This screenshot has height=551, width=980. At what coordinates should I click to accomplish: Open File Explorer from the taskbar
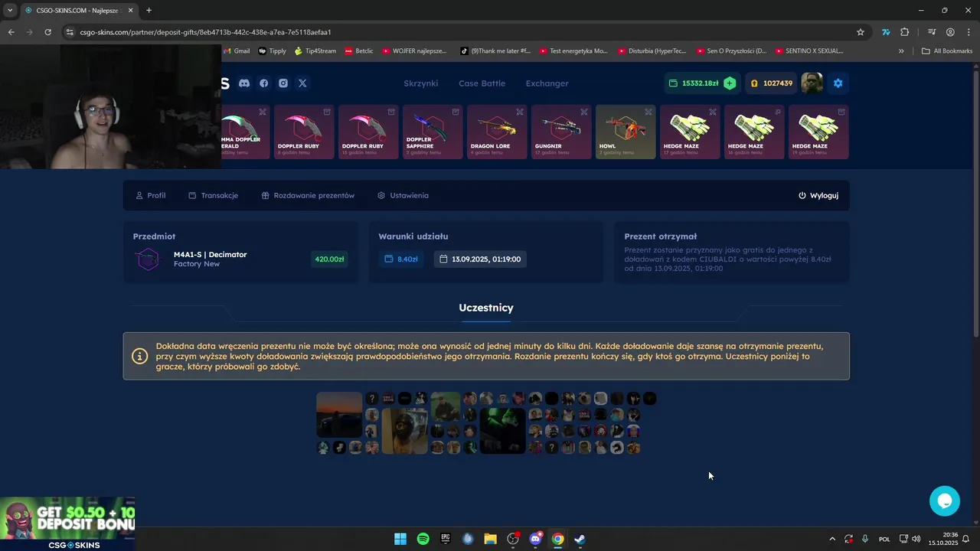point(490,539)
